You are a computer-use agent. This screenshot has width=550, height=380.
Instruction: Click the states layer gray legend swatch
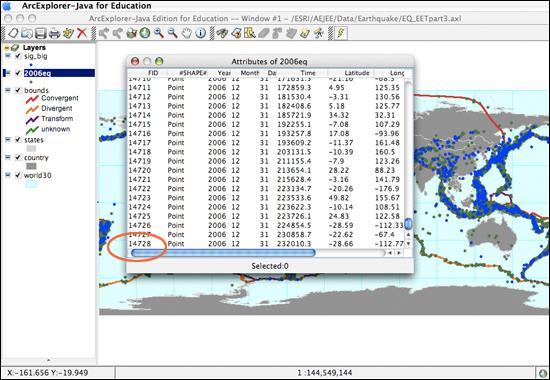[x=31, y=149]
